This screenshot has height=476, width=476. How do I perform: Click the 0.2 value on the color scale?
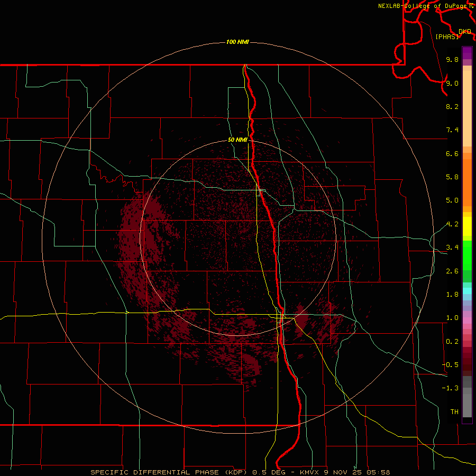(452, 342)
